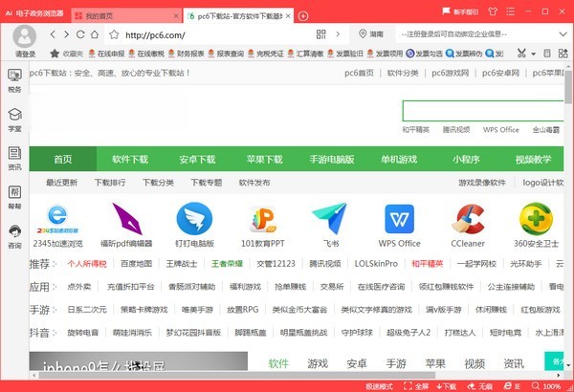This screenshot has width=574, height=392.
Task: Open the 学堂 sidebar icon
Action: click(x=14, y=120)
